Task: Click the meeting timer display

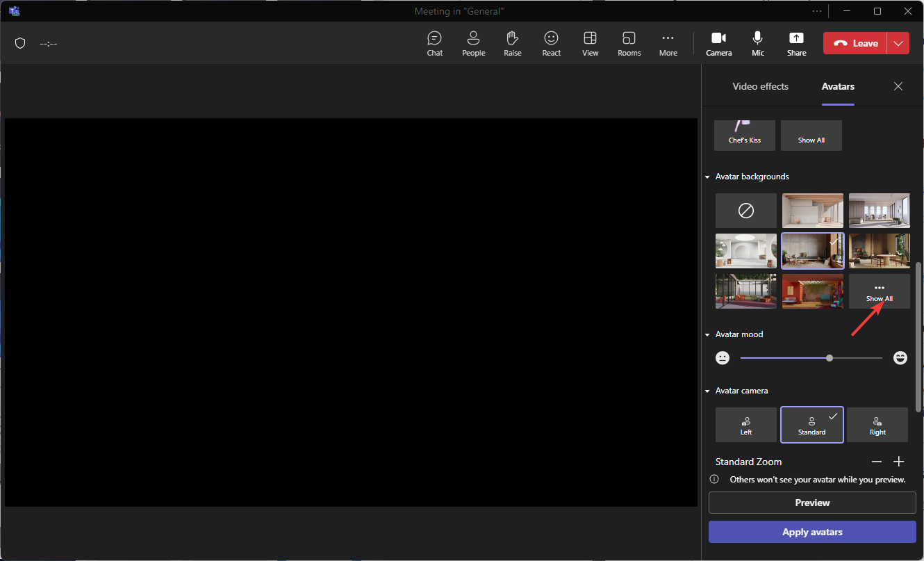Action: click(49, 43)
